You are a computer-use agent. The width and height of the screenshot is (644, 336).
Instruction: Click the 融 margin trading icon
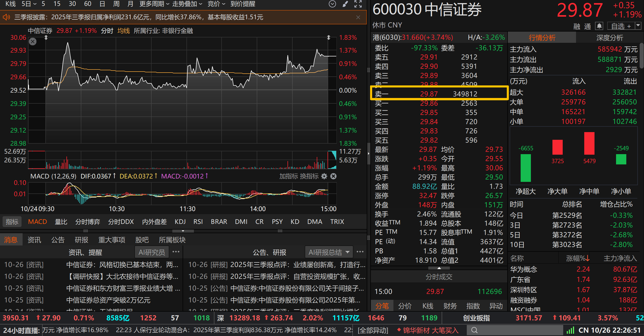(x=576, y=26)
